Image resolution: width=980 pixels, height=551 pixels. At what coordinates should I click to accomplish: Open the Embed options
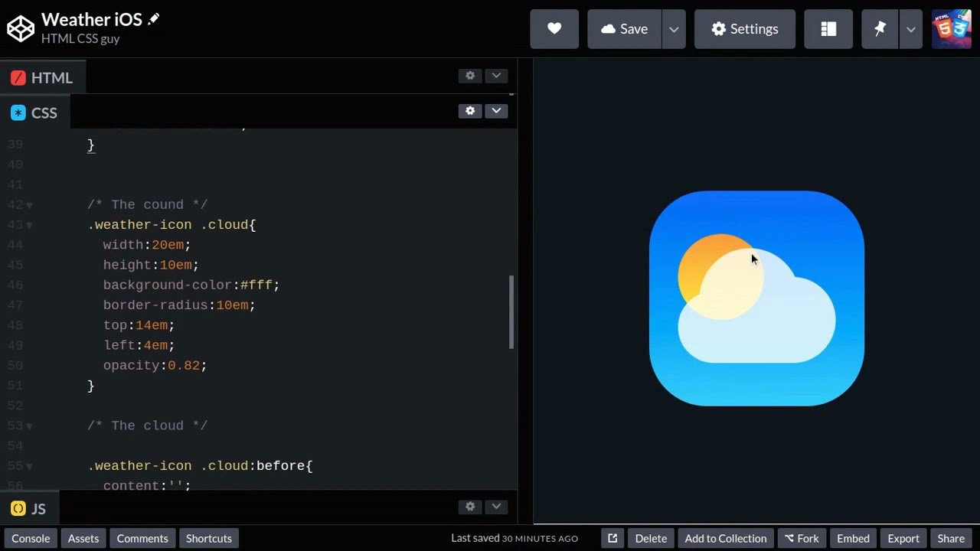(853, 538)
